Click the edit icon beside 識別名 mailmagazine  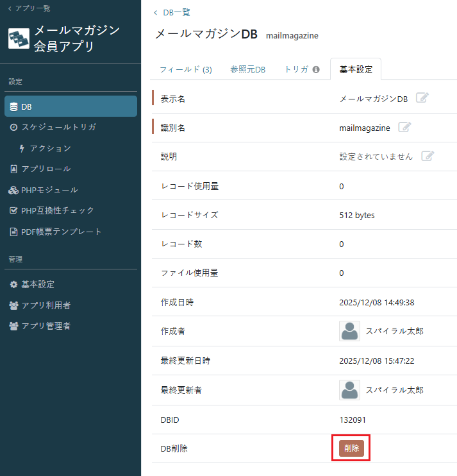pos(404,127)
